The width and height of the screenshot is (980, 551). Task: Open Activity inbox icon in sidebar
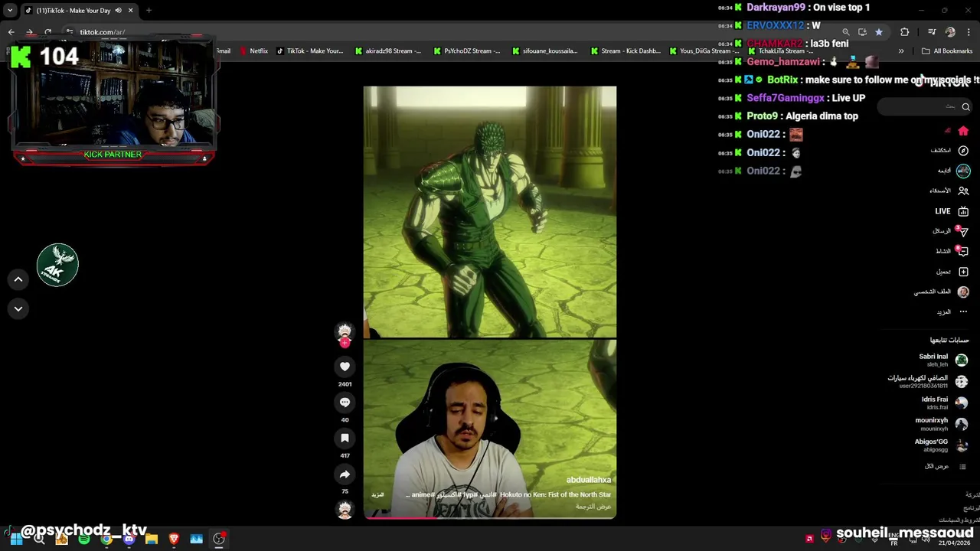point(963,251)
